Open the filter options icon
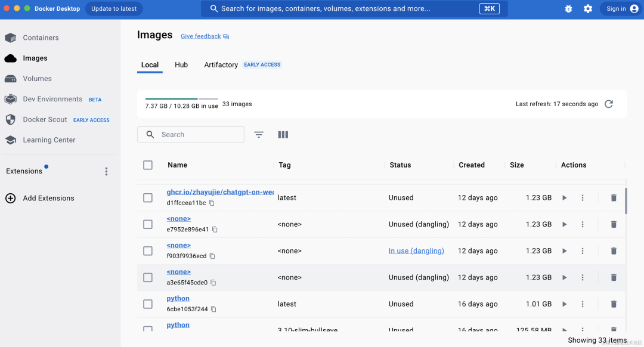Viewport: 644px width, 347px height. (x=259, y=135)
